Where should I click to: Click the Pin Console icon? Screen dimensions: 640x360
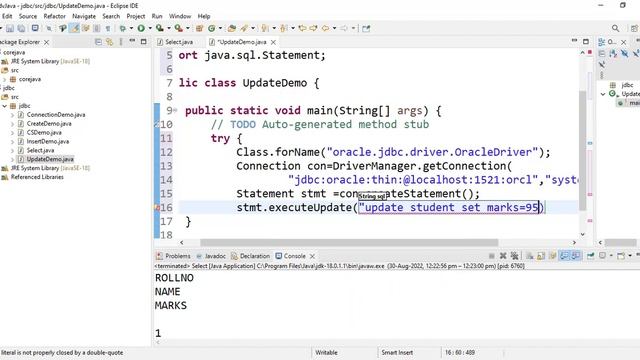(x=591, y=256)
